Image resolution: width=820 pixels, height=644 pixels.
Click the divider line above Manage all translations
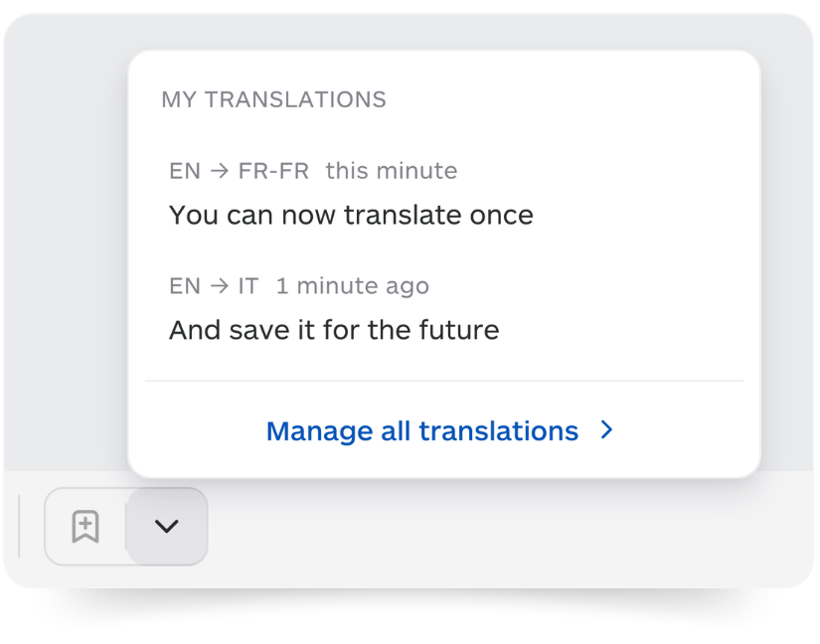coord(444,381)
